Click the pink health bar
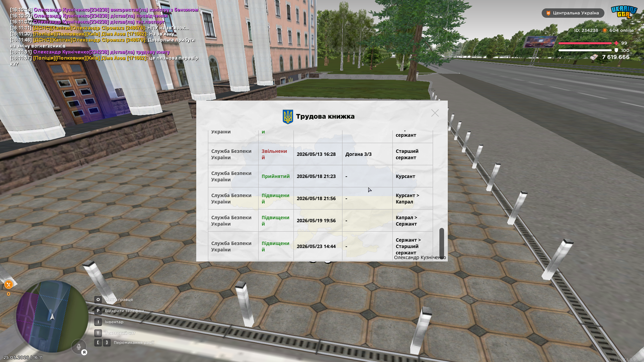 pyautogui.click(x=585, y=43)
